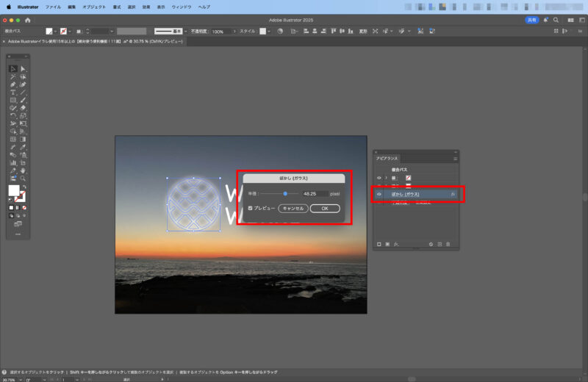Click the キャンセル button

tap(293, 208)
